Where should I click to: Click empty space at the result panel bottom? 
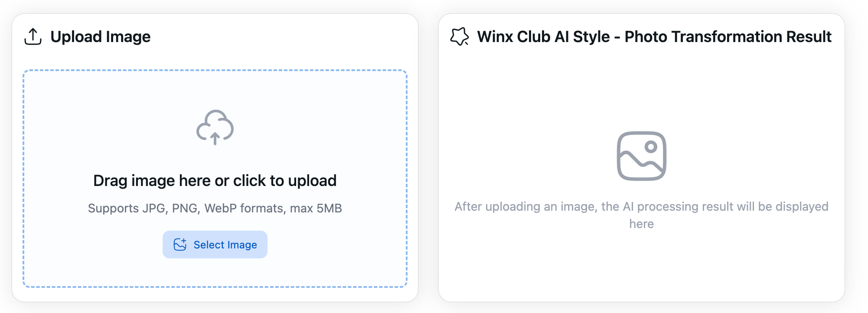click(641, 273)
